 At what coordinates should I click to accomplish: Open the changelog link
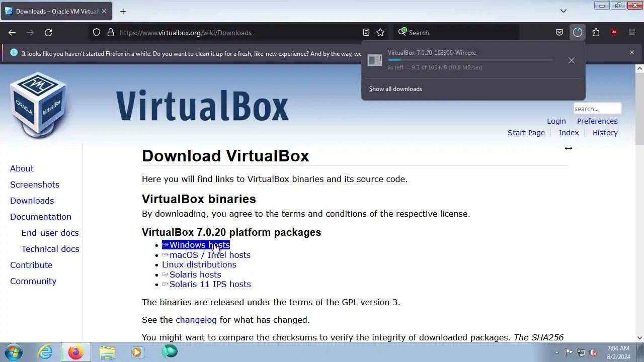[196, 320]
